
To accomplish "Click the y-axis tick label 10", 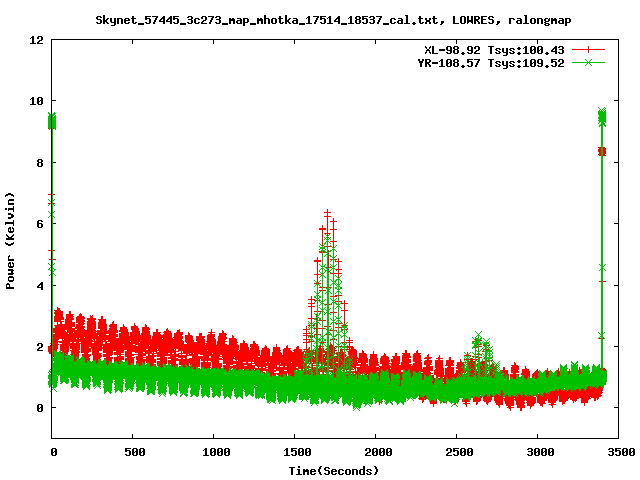I will click(36, 101).
